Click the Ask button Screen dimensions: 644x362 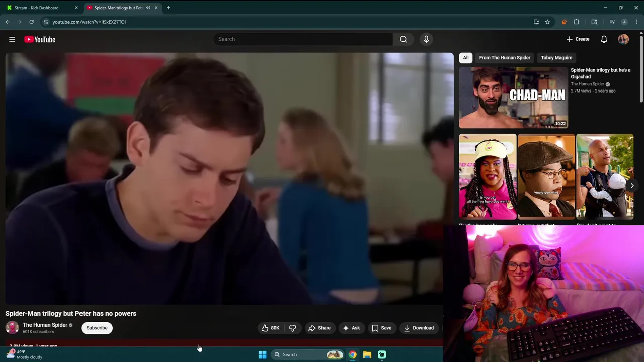351,328
